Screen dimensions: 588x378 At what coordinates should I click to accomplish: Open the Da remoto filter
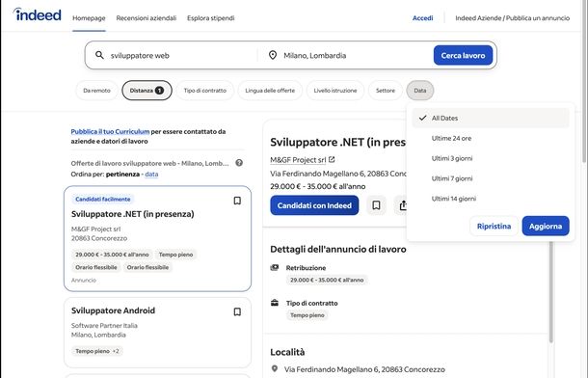pyautogui.click(x=96, y=91)
